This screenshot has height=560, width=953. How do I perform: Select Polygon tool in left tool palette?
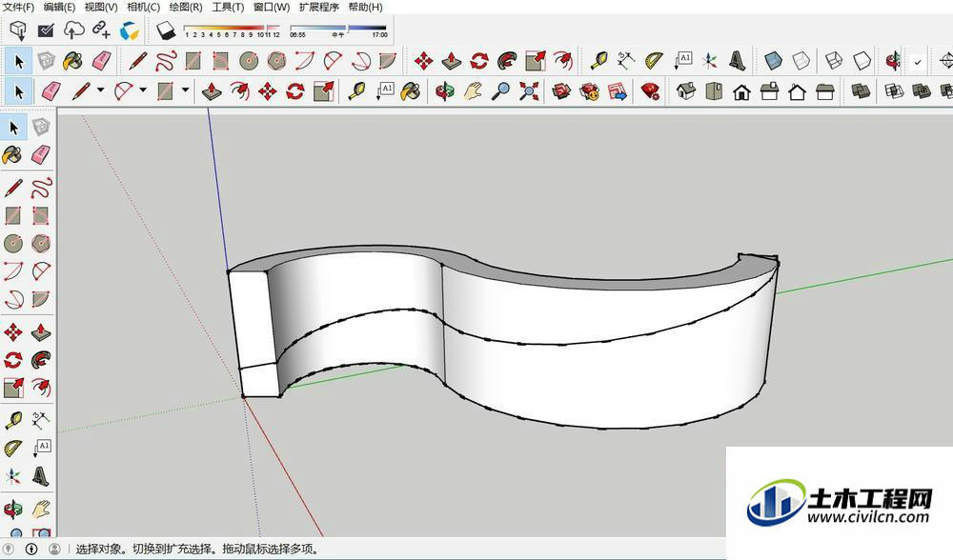[41, 244]
